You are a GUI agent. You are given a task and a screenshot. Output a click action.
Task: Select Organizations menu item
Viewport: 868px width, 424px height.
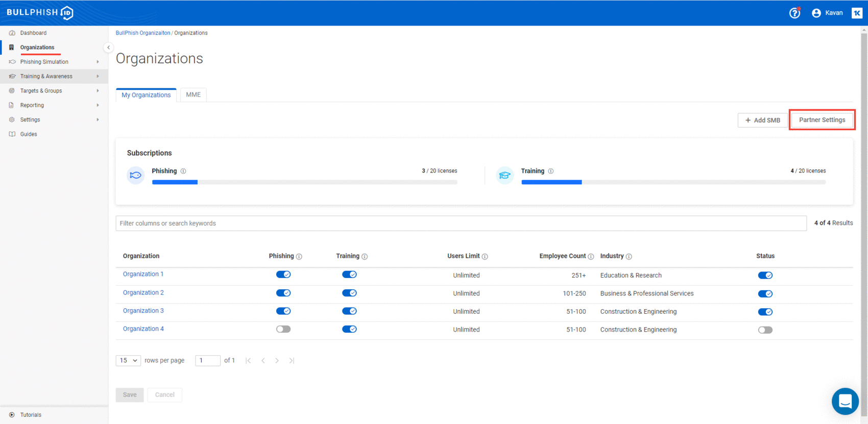tap(54, 47)
